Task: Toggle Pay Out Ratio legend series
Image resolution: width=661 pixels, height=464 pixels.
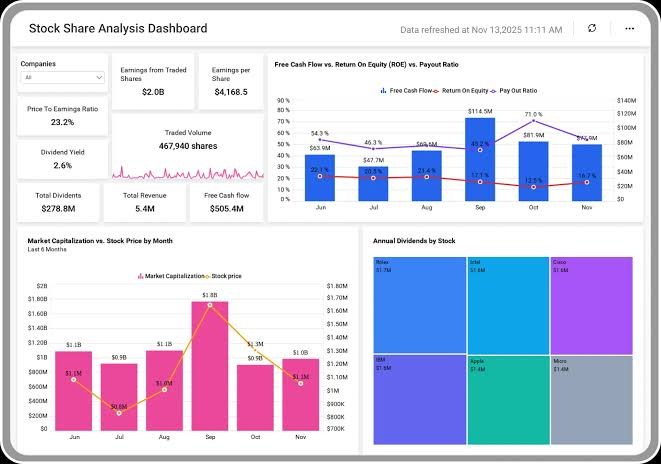Action: click(x=514, y=91)
